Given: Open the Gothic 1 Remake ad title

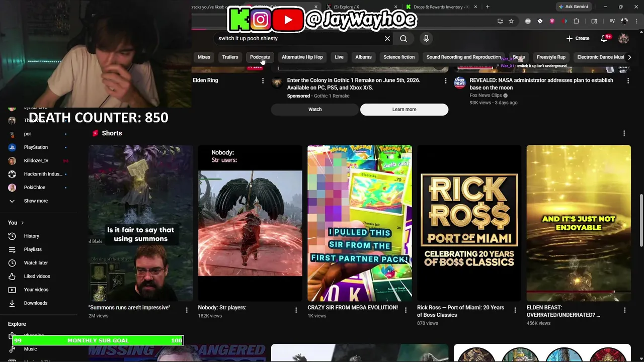Looking at the screenshot, I should coord(354,84).
